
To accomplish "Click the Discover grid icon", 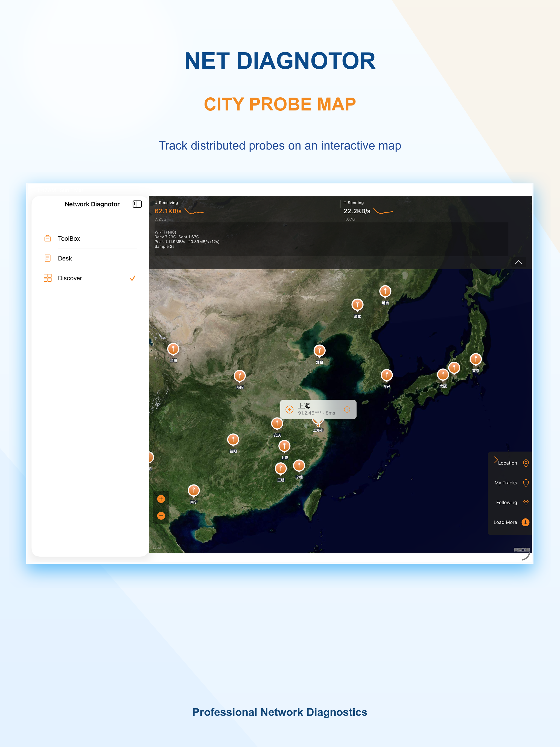I will tap(48, 278).
